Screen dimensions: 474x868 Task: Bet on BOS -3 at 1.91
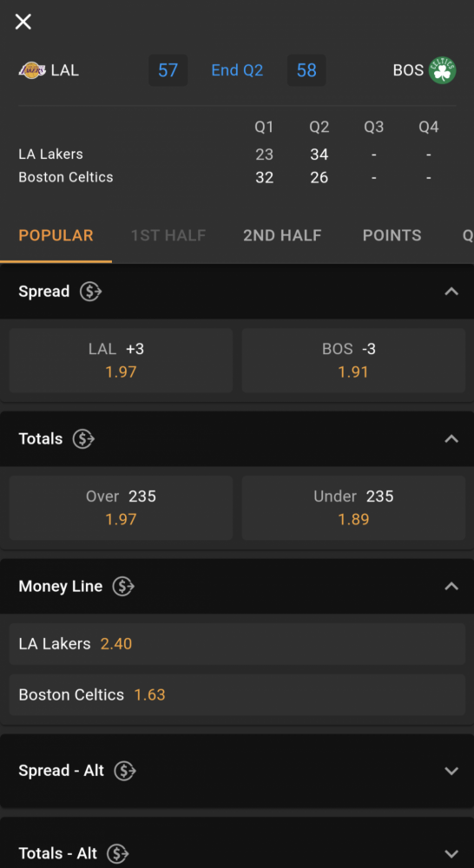click(x=353, y=360)
